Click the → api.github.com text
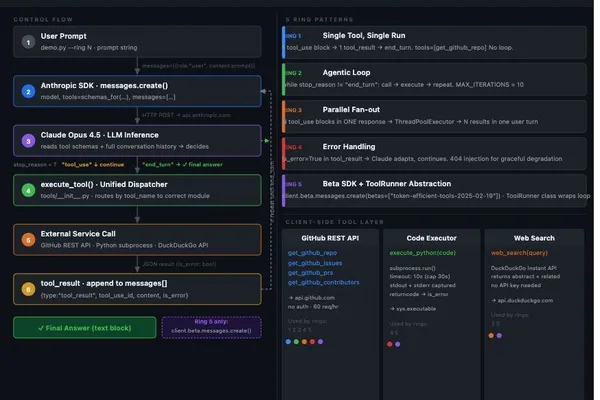Image resolution: width=600 pixels, height=400 pixels. [311, 297]
